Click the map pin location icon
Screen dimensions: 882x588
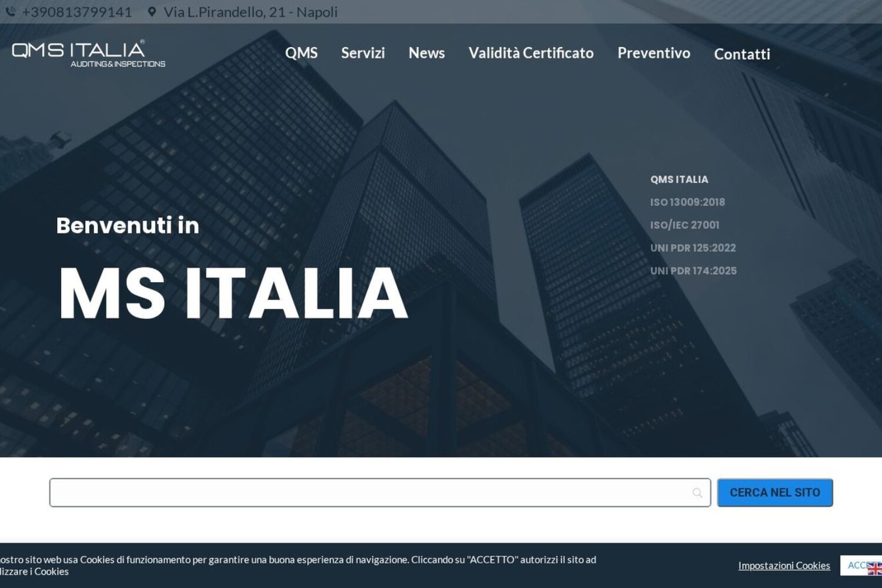152,12
